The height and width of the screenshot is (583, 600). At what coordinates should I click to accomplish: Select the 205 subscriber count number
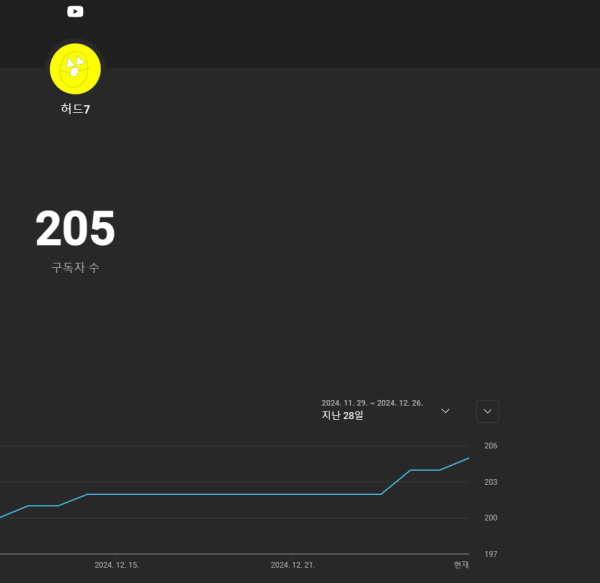[75, 229]
